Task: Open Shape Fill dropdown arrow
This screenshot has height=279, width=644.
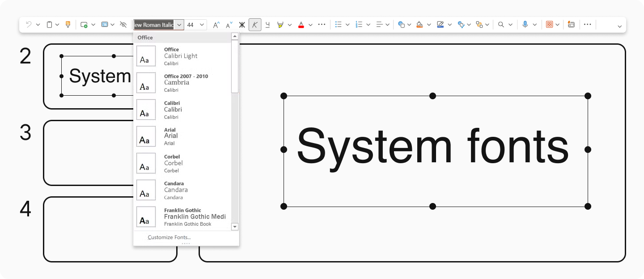Action: 429,25
